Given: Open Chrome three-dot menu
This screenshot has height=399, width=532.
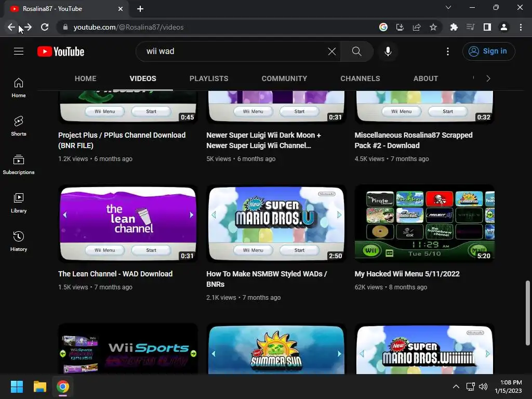Looking at the screenshot, I should (521, 27).
